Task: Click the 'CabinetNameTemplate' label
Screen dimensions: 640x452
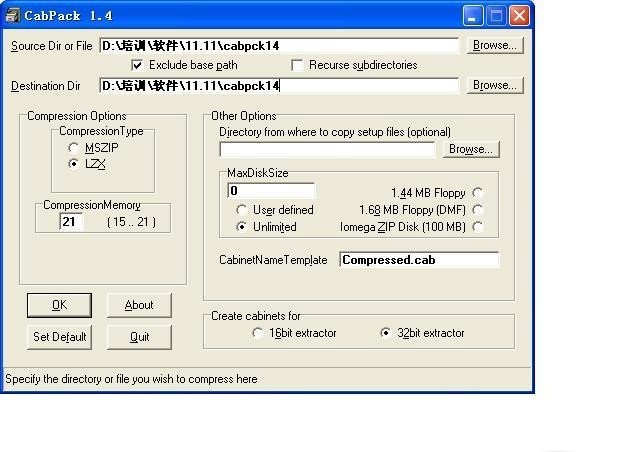Action: coord(273,260)
